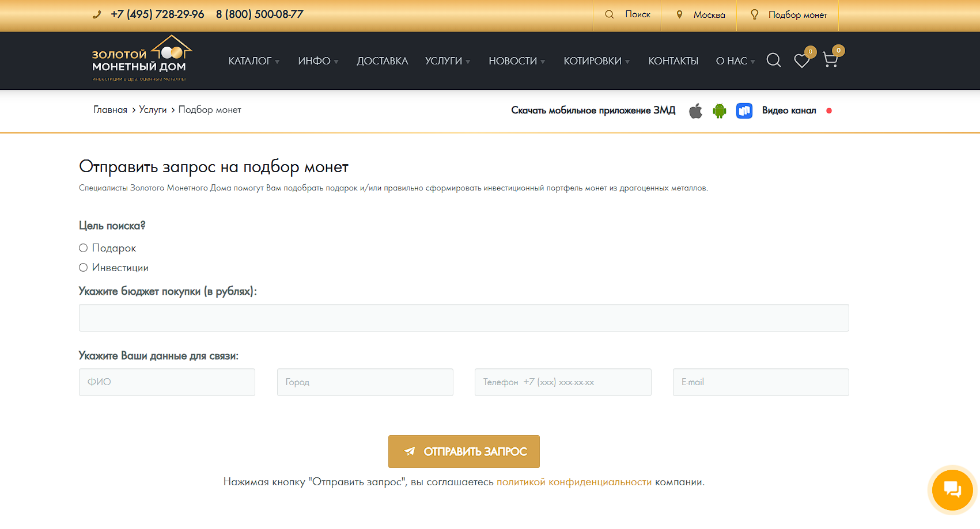Focus the budget input field
Image resolution: width=980 pixels, height=529 pixels.
(464, 318)
